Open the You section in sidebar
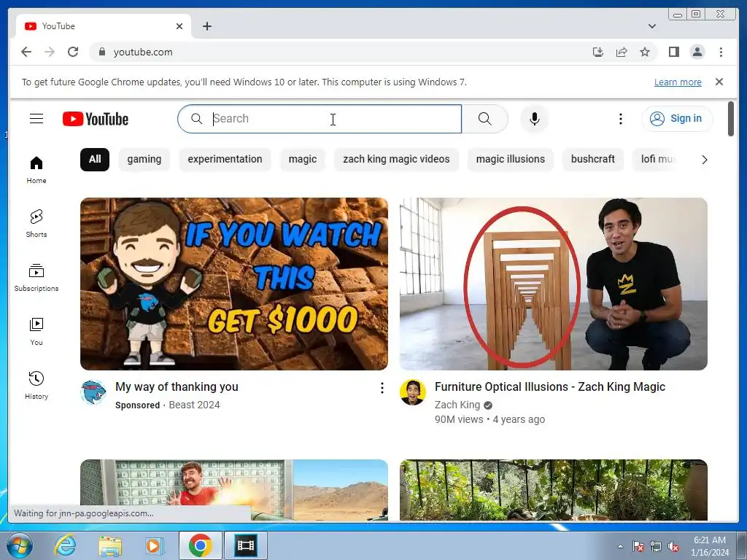Viewport: 747px width, 560px height. 36,332
